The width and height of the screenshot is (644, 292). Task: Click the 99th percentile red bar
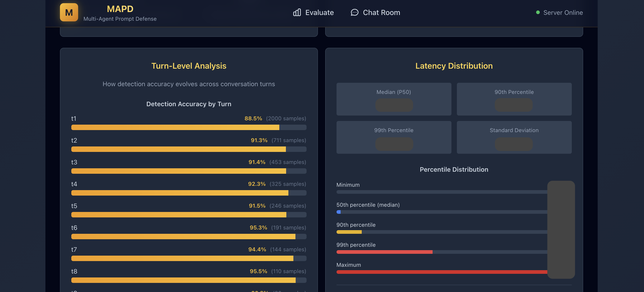tap(384, 252)
